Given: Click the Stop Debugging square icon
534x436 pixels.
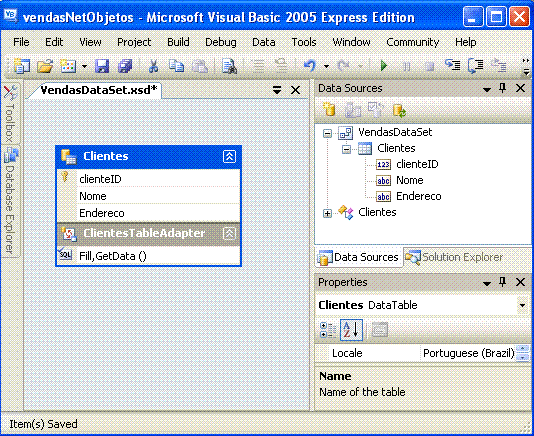Looking at the screenshot, I should point(430,66).
